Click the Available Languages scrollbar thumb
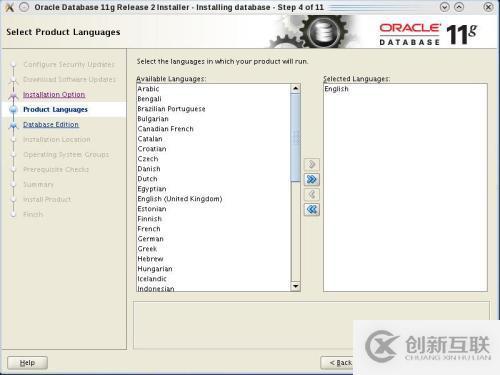500x375 pixels. click(295, 138)
